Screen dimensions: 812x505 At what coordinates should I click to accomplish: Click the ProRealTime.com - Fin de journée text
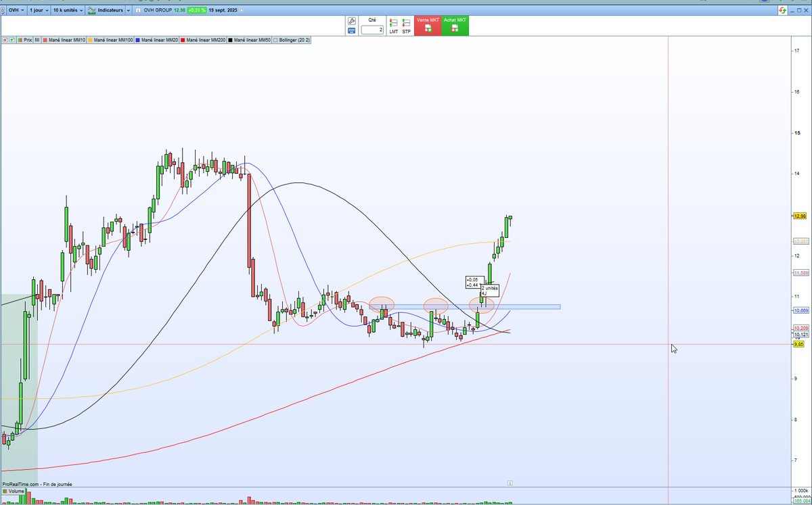(x=37, y=484)
